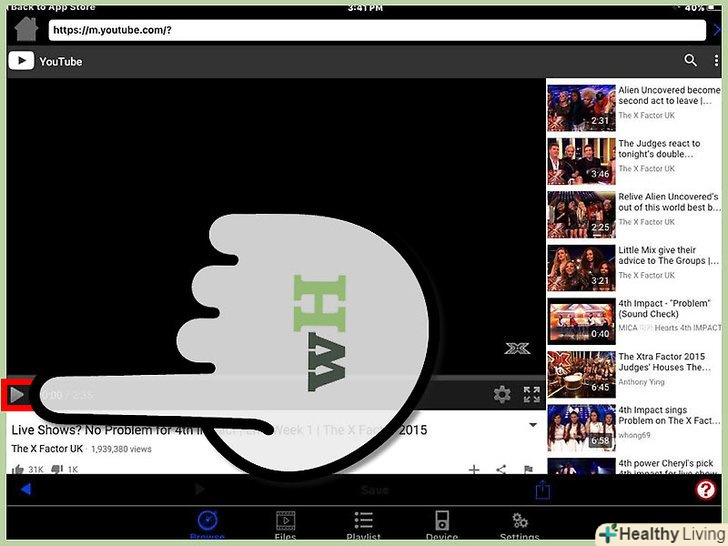728x546 pixels.
Task: Open 4th Impact sings 6:58 thumbnail
Action: pyautogui.click(x=581, y=428)
